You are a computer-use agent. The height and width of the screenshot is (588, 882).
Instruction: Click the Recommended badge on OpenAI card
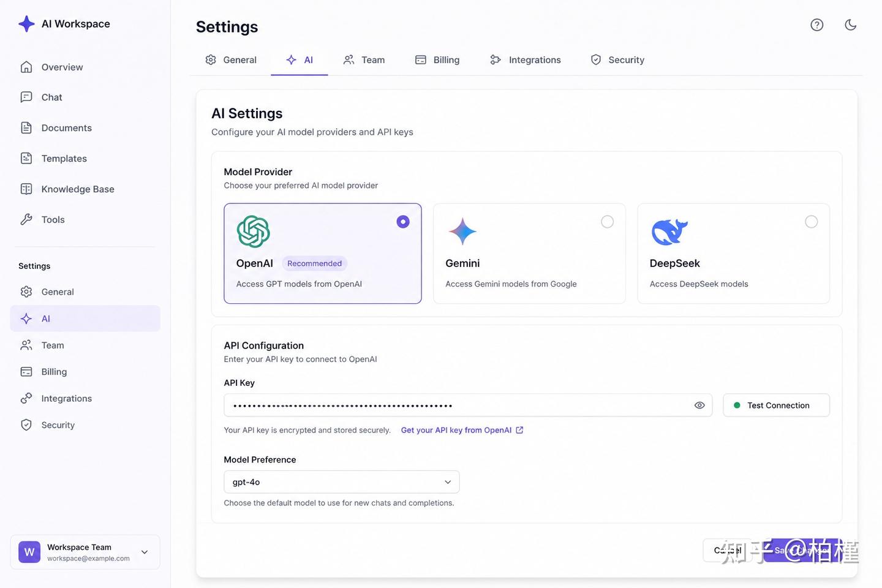314,263
